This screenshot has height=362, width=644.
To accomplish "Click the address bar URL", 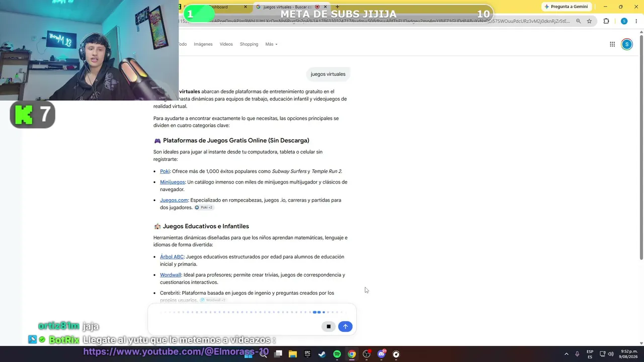I will [x=375, y=21].
